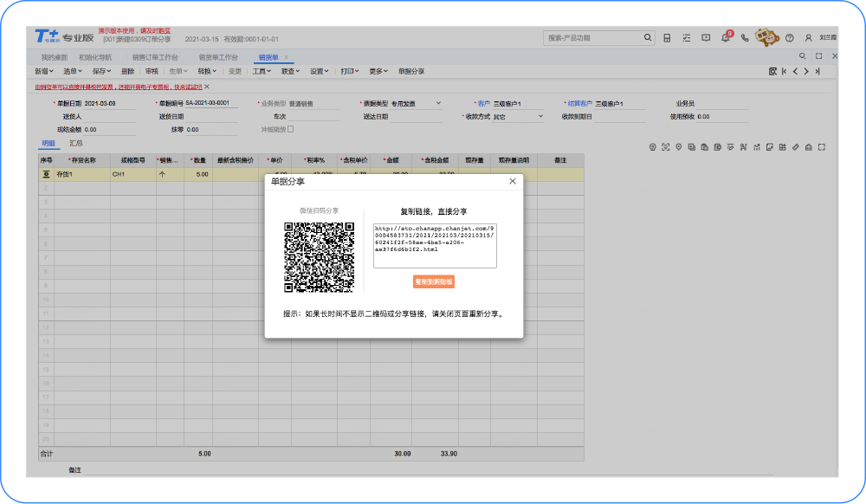866x504 pixels.
Task: Close the 销货单 tab
Action: pyautogui.click(x=286, y=57)
